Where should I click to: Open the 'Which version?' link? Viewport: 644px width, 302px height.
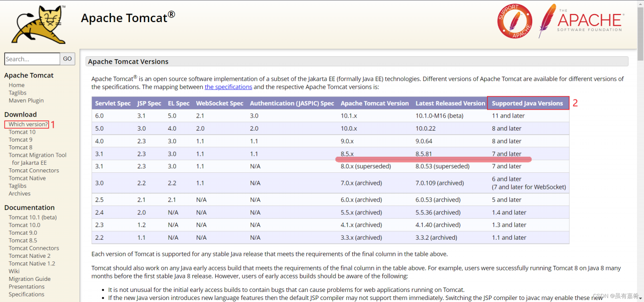click(x=28, y=124)
